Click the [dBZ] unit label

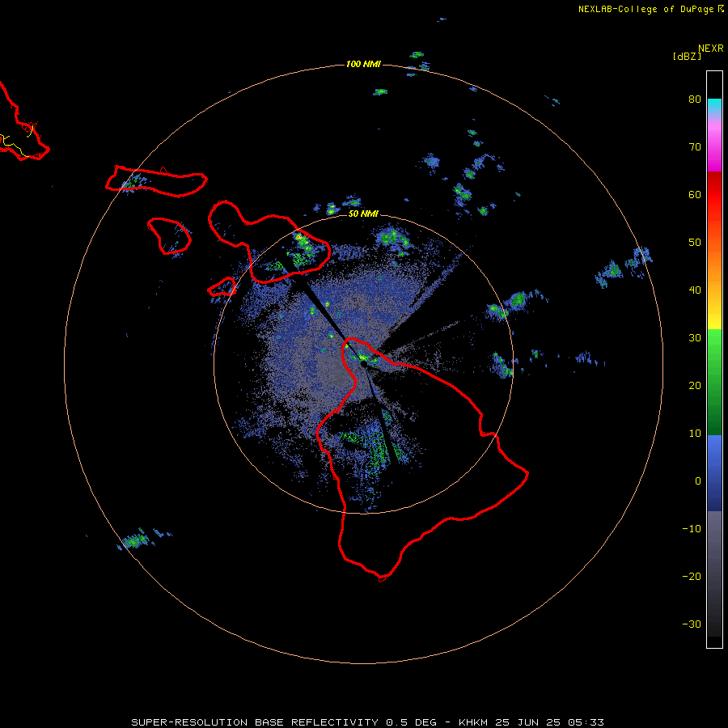(687, 56)
